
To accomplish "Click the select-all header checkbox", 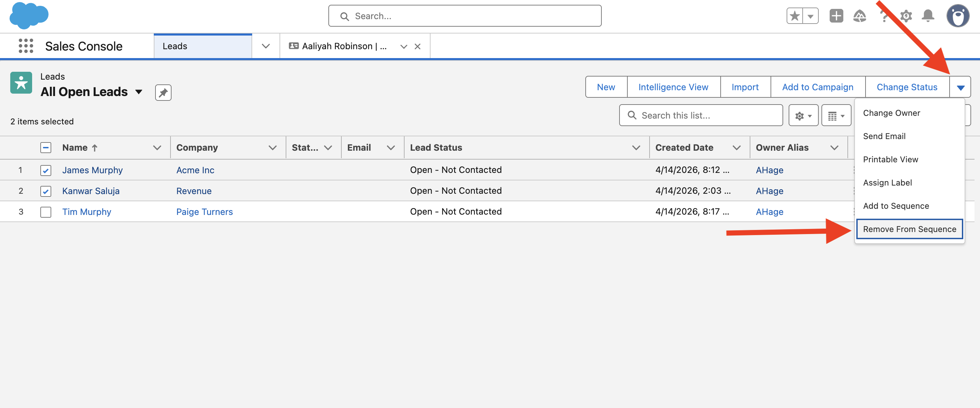I will click(x=45, y=147).
